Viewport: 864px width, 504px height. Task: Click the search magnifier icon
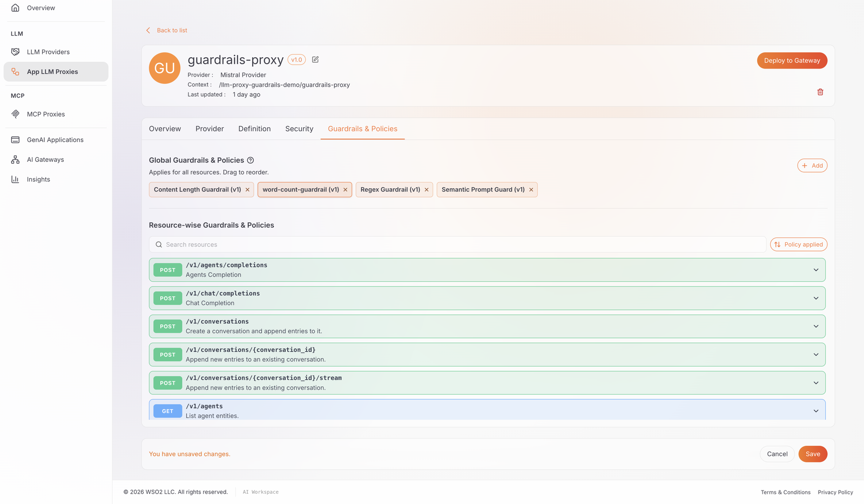click(159, 244)
